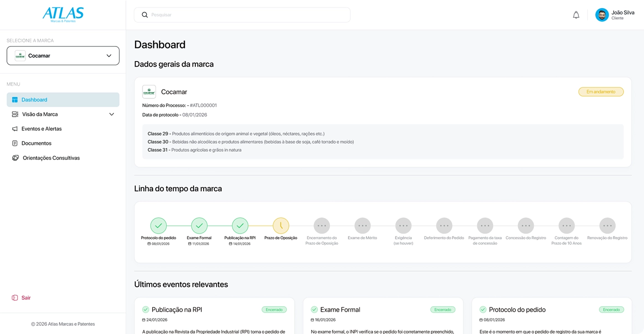Viewport: 644px width, 334px height.
Task: Click the Linha do tempo da marca heading
Action: (178, 189)
